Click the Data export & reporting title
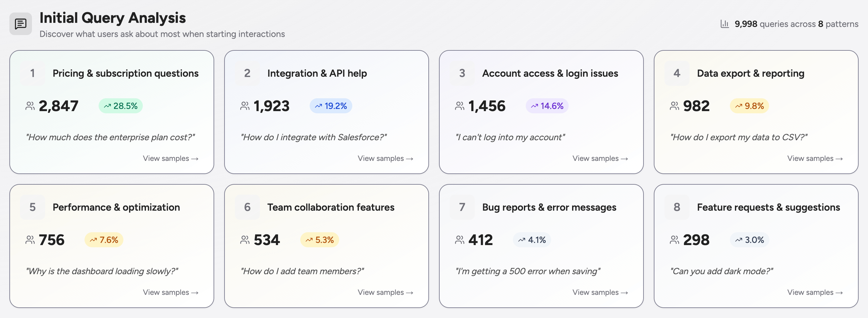 [751, 74]
